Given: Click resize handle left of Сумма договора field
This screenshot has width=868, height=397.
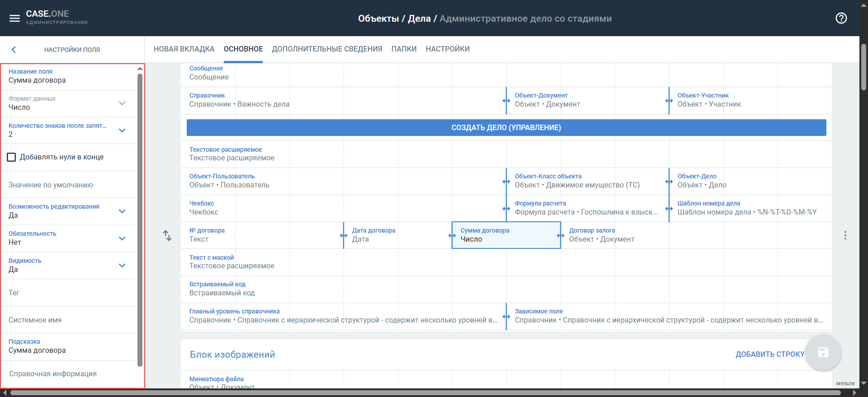Looking at the screenshot, I should pyautogui.click(x=452, y=235).
